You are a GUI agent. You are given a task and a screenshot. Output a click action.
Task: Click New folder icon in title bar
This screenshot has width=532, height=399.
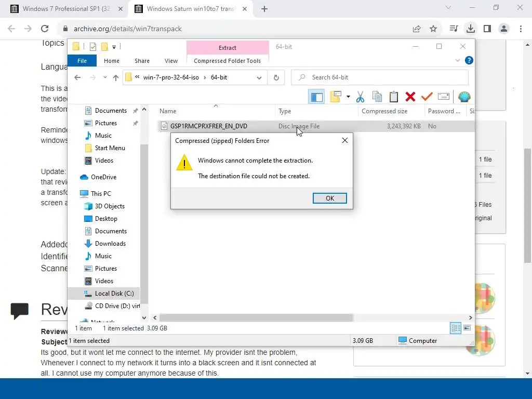104,47
